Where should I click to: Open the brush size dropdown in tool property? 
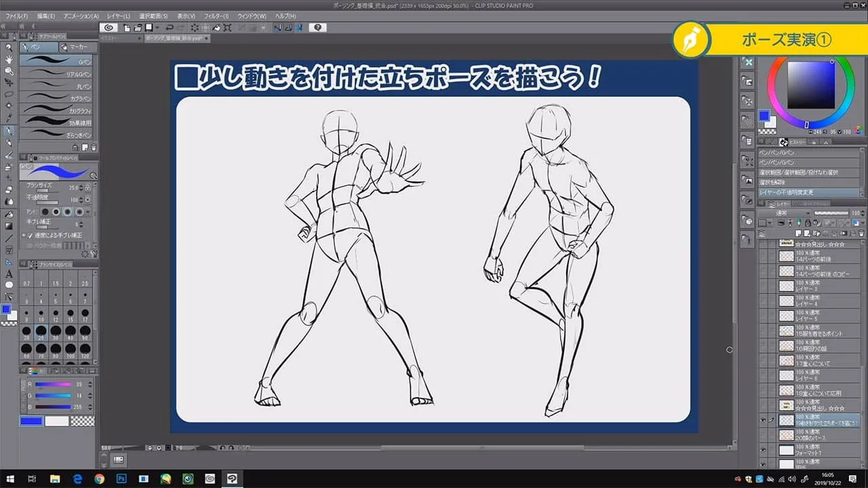(82, 188)
